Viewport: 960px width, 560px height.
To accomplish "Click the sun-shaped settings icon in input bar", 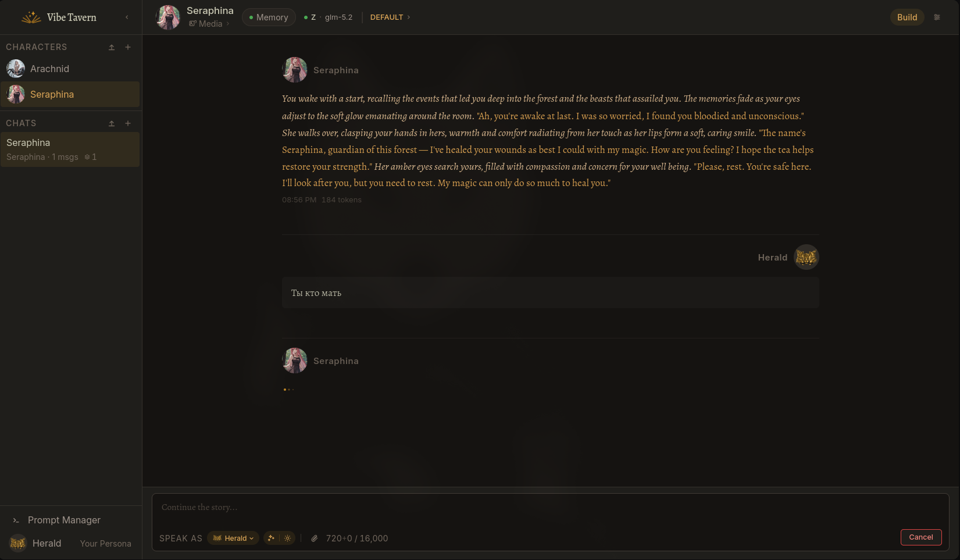I will click(287, 538).
